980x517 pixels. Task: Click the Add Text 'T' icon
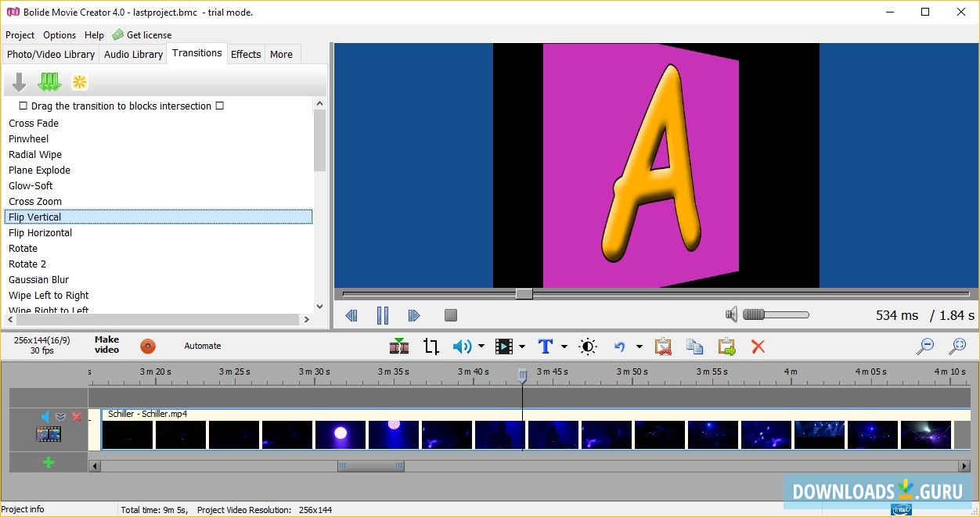pyautogui.click(x=546, y=346)
